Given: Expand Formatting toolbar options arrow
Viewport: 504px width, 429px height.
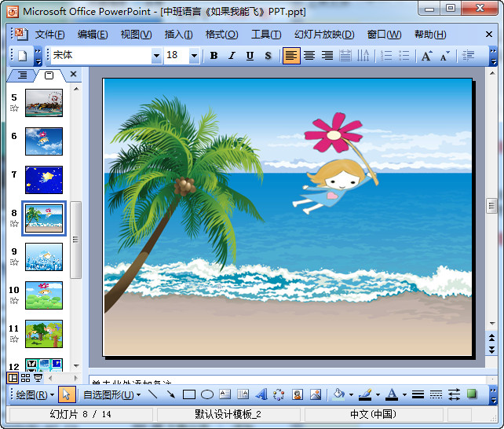Looking at the screenshot, I should (493, 56).
